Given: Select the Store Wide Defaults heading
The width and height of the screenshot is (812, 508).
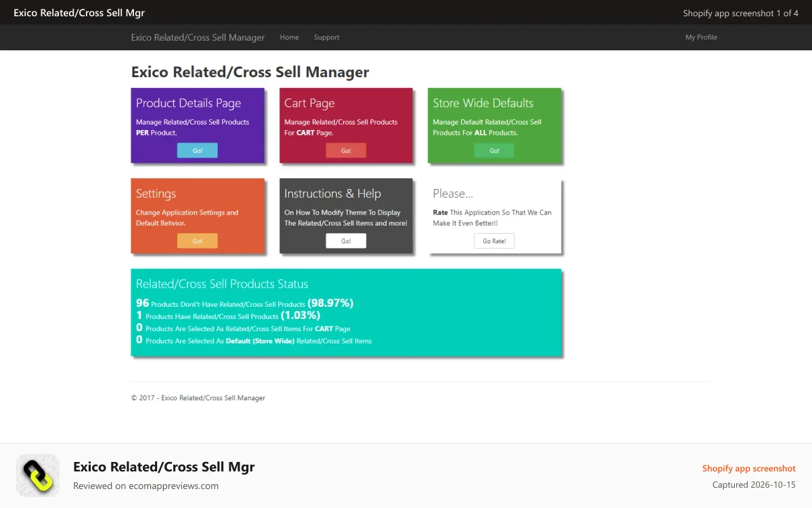Looking at the screenshot, I should tap(483, 103).
